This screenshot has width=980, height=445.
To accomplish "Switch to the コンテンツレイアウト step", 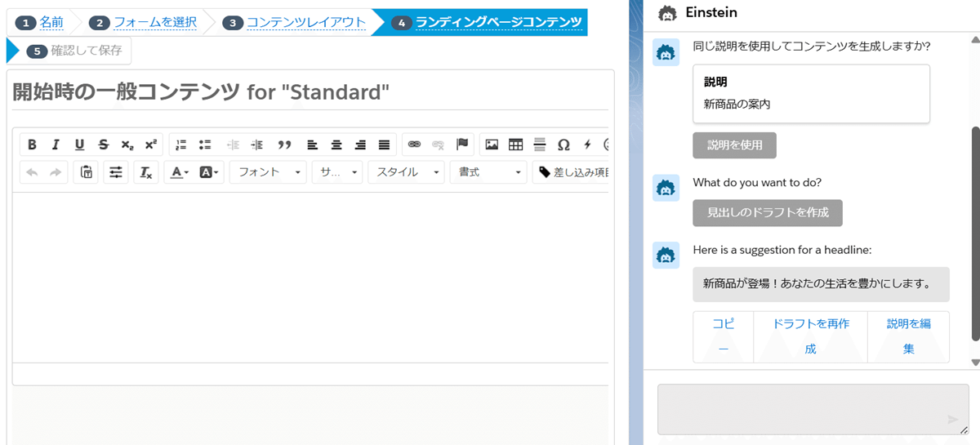I will point(305,22).
